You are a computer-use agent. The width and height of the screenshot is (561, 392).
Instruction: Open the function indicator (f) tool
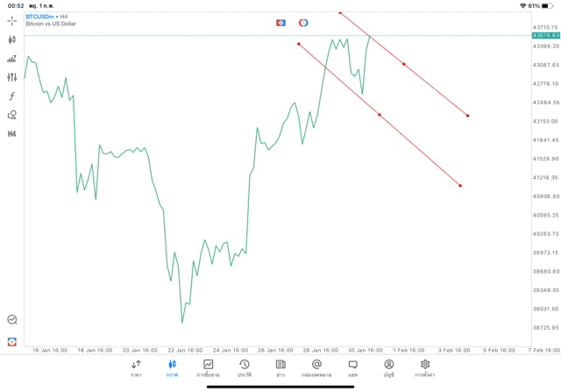[x=12, y=96]
